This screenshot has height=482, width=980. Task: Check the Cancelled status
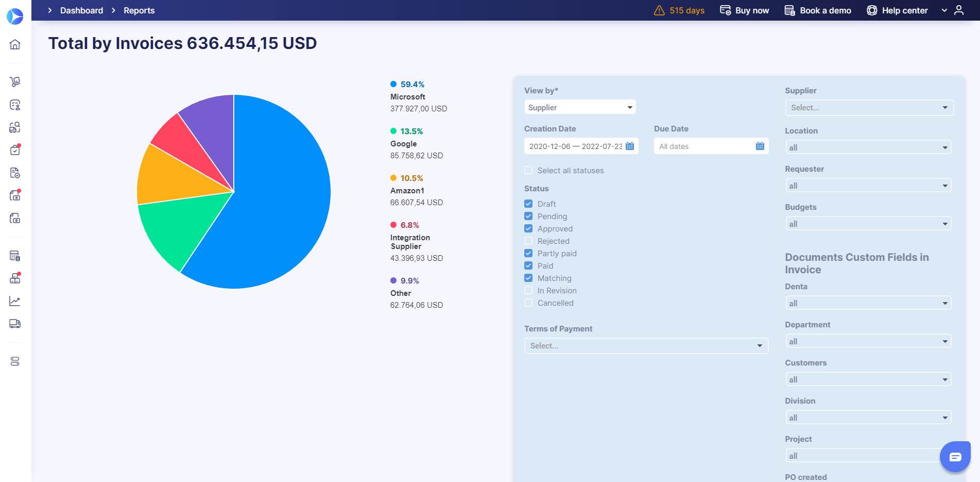point(528,303)
